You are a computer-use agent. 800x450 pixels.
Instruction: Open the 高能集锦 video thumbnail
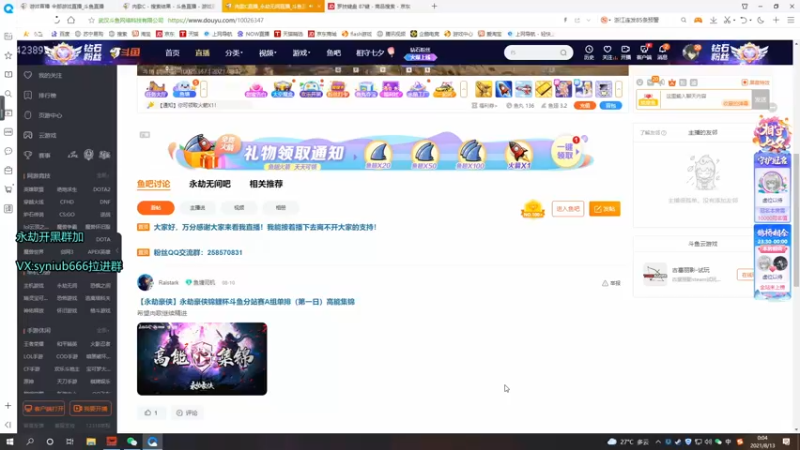(202, 359)
